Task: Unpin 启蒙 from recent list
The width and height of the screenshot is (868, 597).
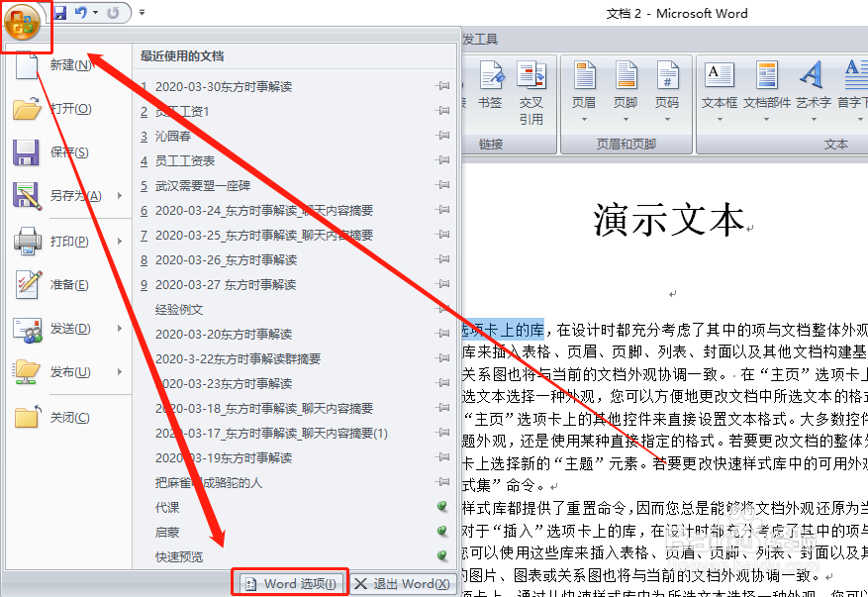Action: pos(441,531)
